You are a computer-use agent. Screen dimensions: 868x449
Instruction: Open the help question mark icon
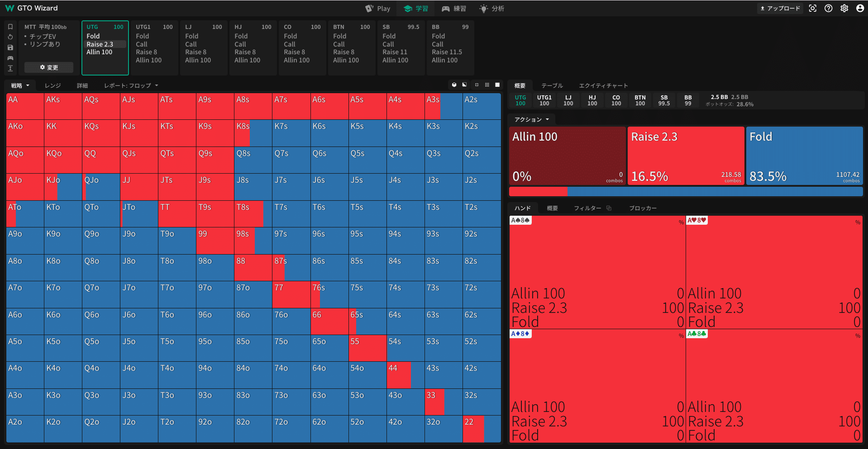tap(828, 8)
